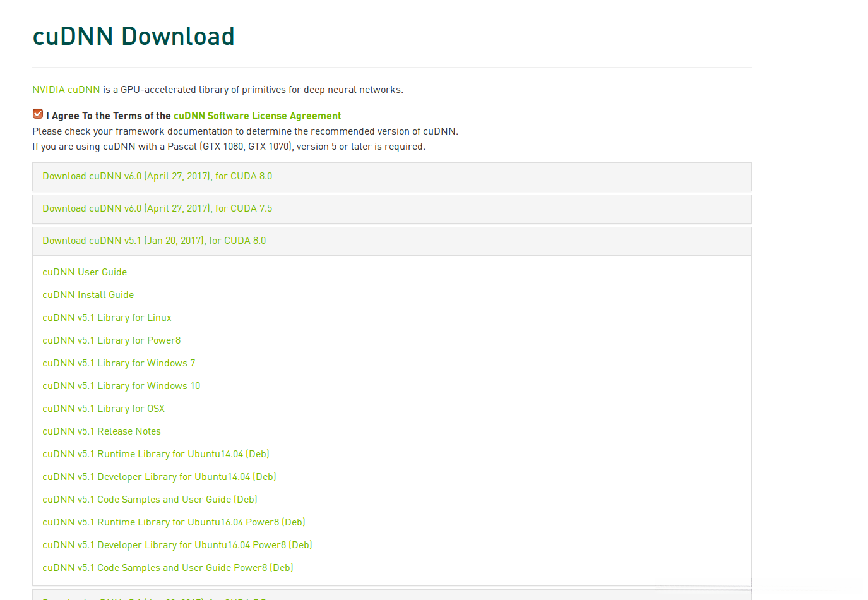Download cuDNN v5.1 Library for Power8
Screen dimensions: 868x600
click(111, 340)
